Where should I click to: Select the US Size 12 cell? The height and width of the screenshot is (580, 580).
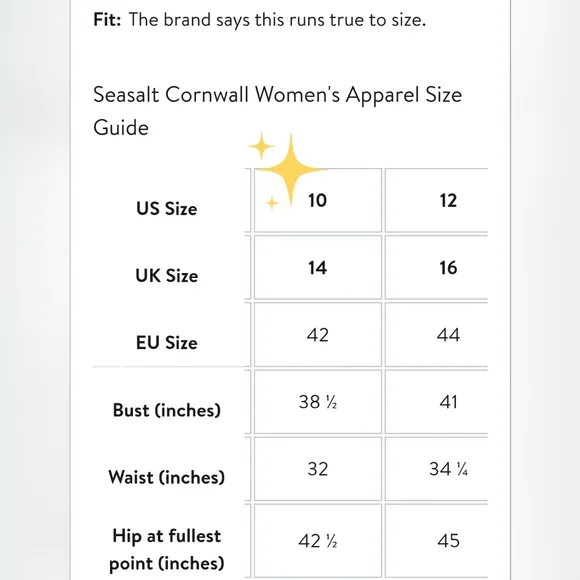[436, 200]
